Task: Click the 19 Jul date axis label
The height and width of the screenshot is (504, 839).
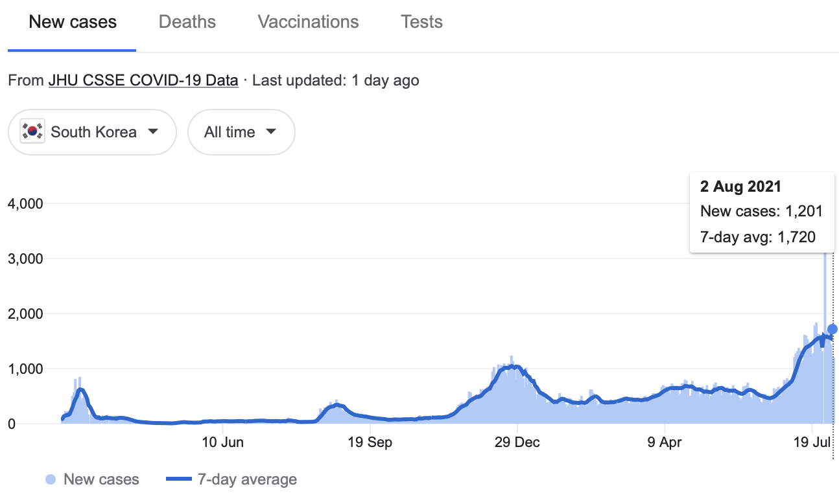Action: pos(812,443)
